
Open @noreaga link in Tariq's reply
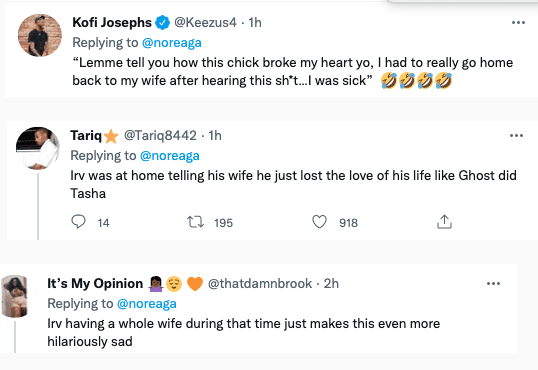pyautogui.click(x=170, y=156)
